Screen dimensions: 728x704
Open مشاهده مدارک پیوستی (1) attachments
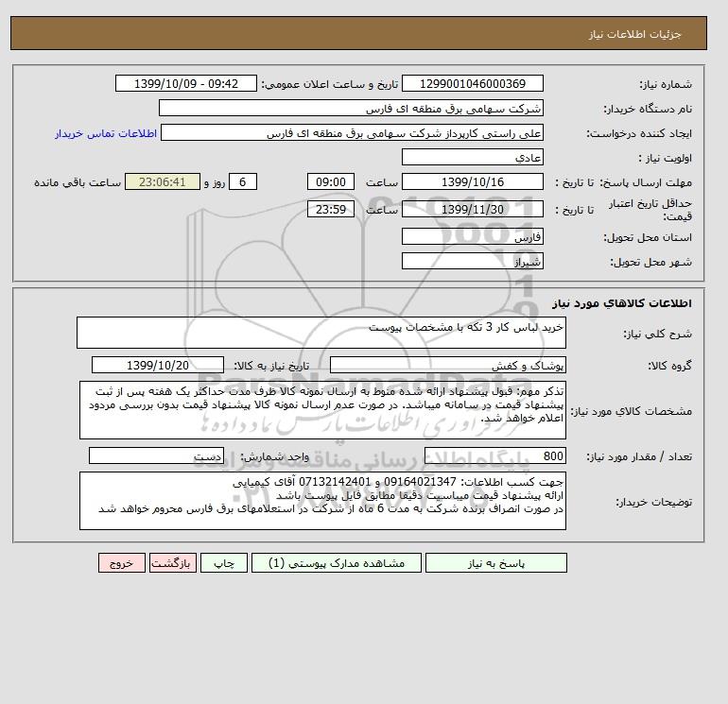[337, 563]
